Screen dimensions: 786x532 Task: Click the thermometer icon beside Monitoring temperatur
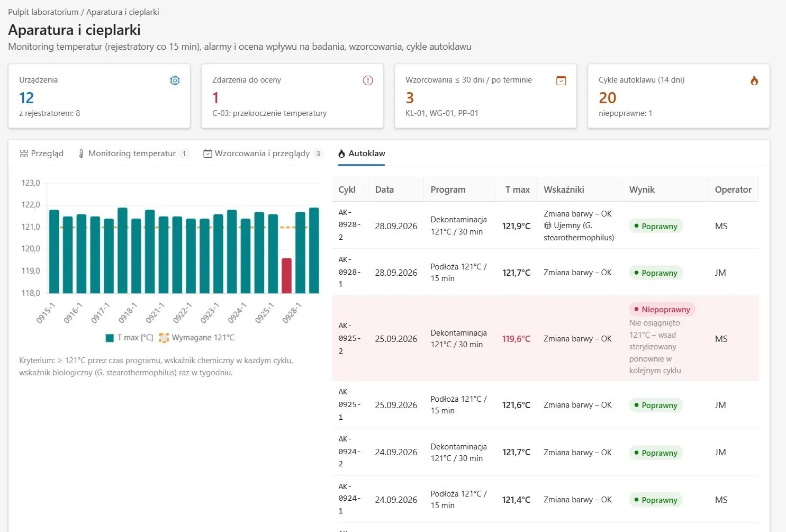pos(81,154)
